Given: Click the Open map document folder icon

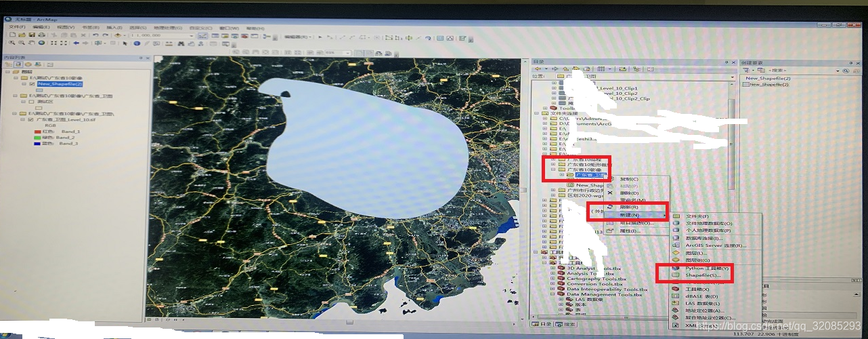Looking at the screenshot, I should pos(22,35).
